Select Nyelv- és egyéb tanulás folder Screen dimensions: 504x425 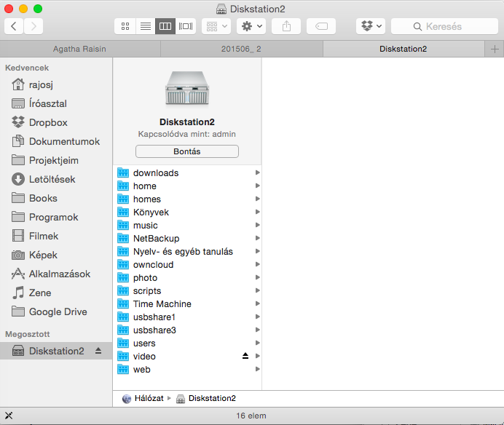pos(187,252)
